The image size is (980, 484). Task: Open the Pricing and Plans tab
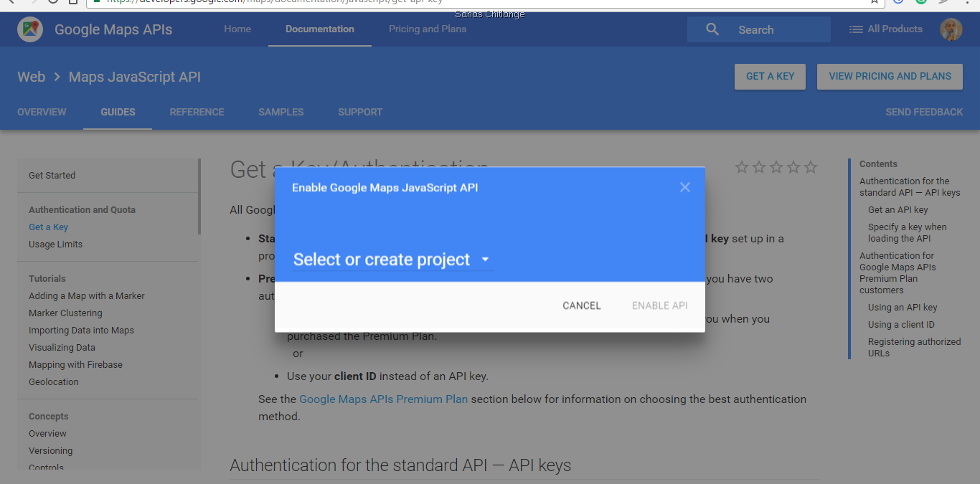(428, 29)
